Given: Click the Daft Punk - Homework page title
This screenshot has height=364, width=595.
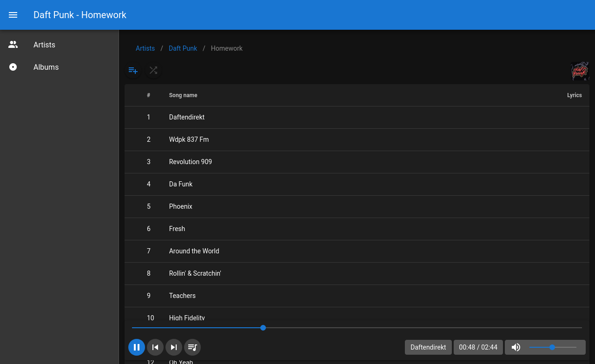Looking at the screenshot, I should 80,15.
